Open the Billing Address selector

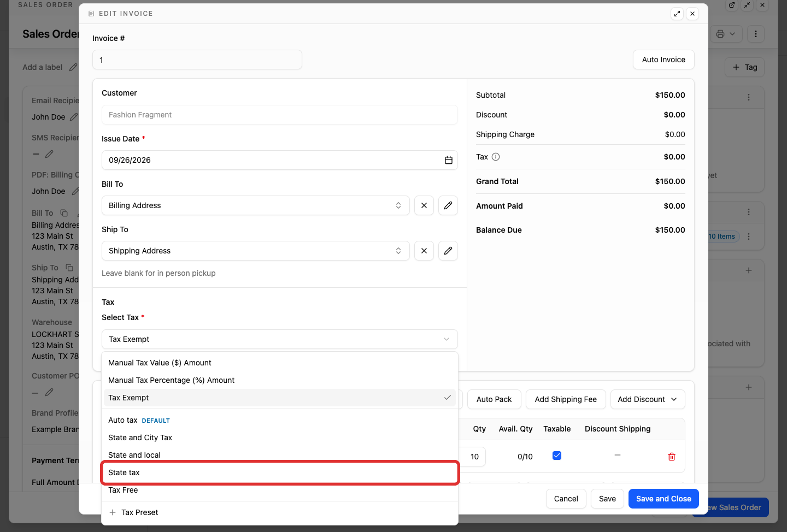pyautogui.click(x=256, y=205)
